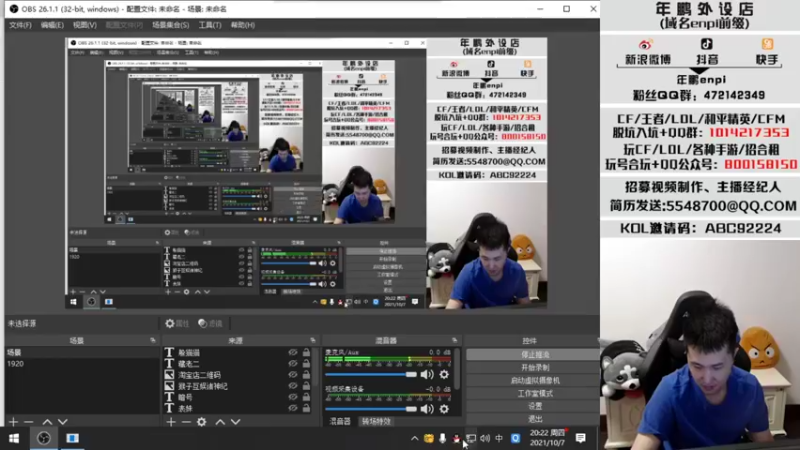Open 麦克风/Aux audio settings gear
Screen dimensions: 800x450
[x=444, y=374]
